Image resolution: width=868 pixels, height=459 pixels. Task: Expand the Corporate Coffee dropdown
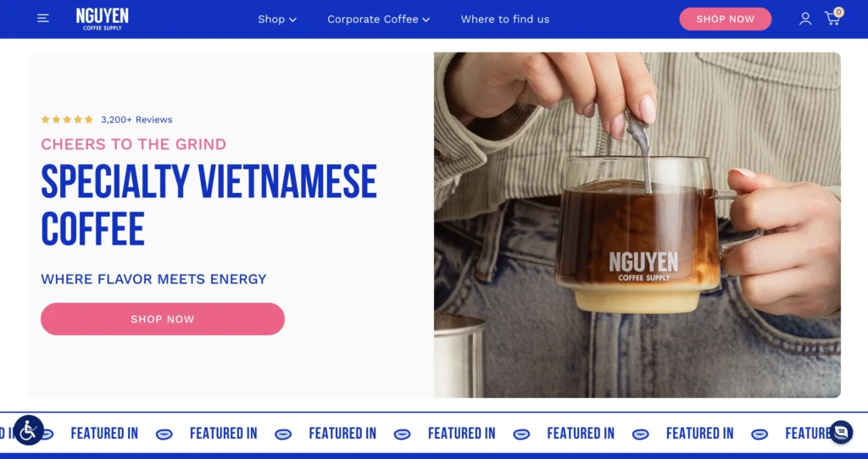[378, 19]
